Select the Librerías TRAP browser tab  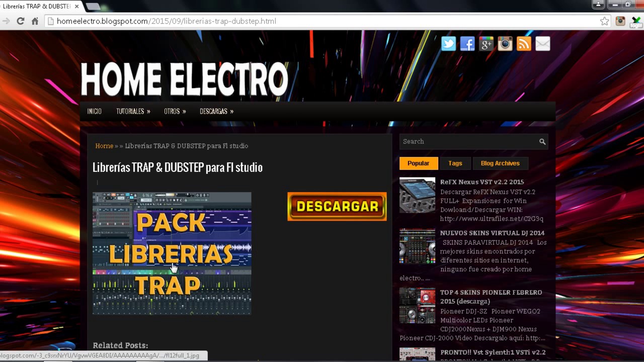39,7
